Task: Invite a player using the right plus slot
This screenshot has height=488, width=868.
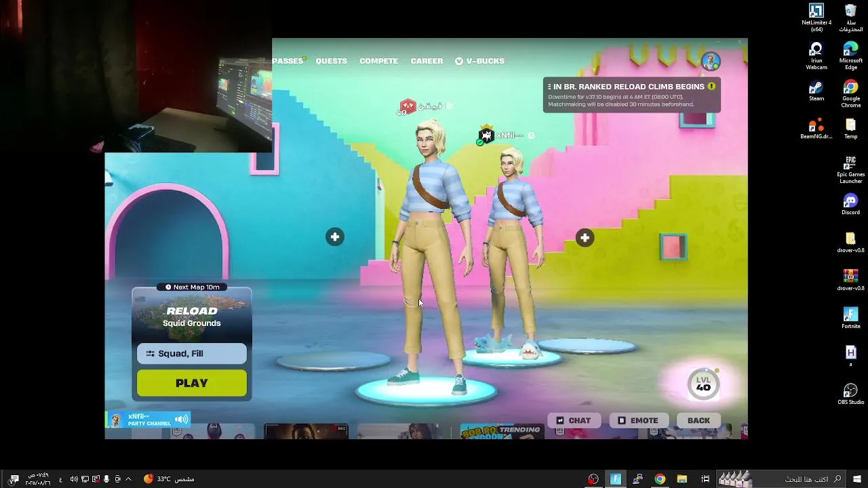Action: tap(585, 238)
